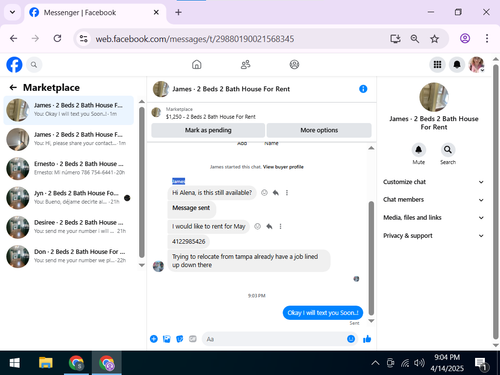Open Don 2 Beds 2 Bath conversation
Screen dimensions: 500x375
(69, 257)
